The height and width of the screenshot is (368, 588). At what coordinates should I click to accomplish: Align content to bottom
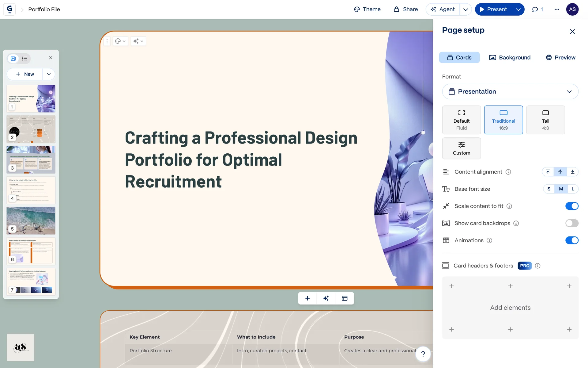pos(572,172)
